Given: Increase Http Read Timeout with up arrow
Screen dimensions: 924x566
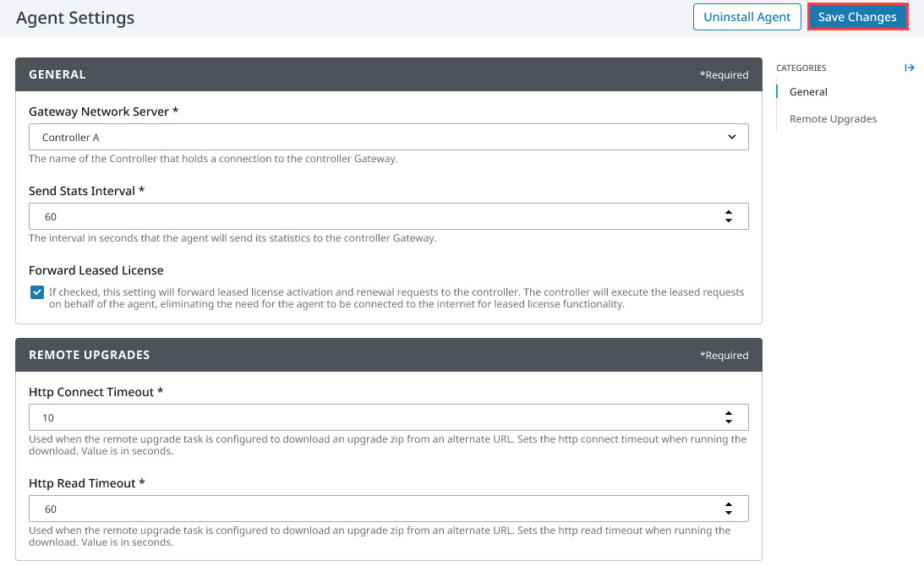Looking at the screenshot, I should [x=729, y=504].
